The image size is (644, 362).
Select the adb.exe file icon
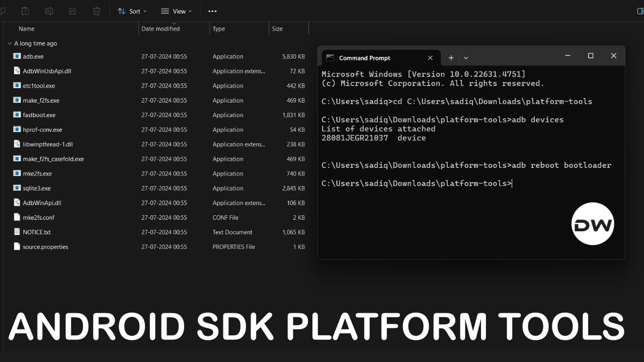18,56
